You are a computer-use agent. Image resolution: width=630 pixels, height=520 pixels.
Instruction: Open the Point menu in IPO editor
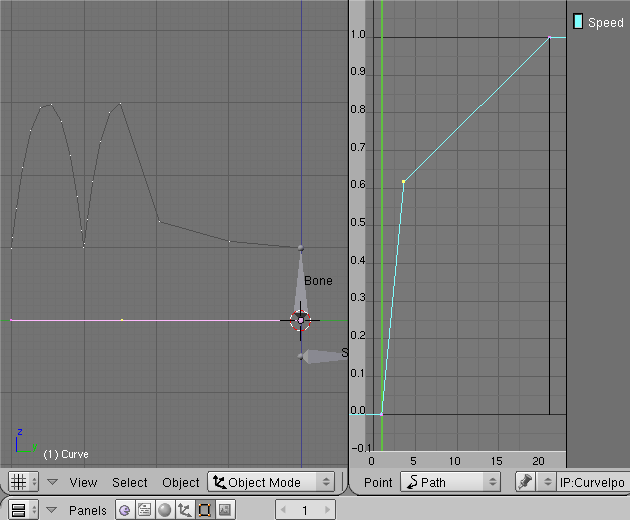pyautogui.click(x=378, y=482)
